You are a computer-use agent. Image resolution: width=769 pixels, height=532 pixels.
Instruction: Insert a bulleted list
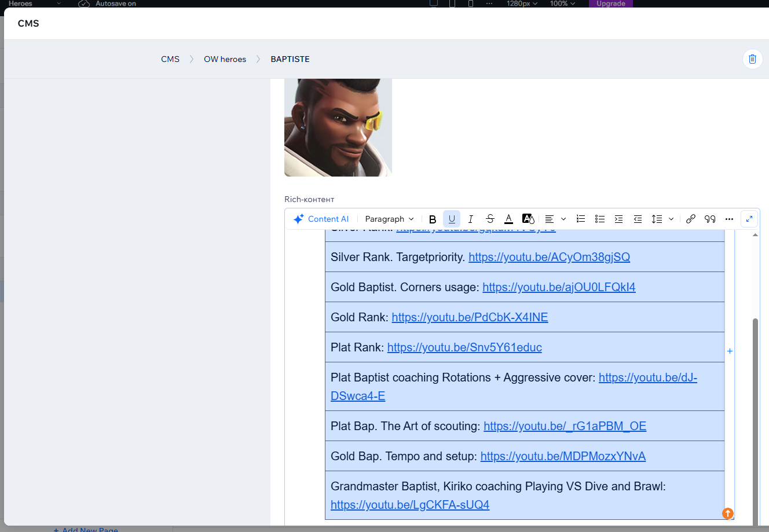[x=600, y=219]
